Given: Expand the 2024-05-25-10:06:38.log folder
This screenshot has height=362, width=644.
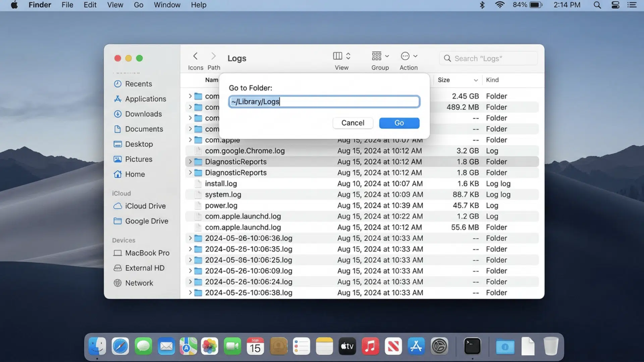Looking at the screenshot, I should (190, 293).
